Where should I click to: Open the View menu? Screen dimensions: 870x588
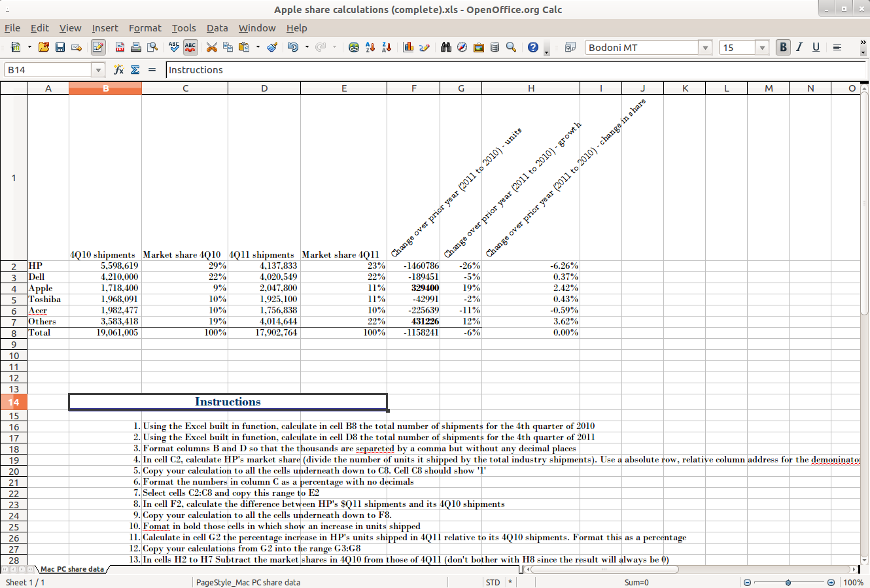click(70, 28)
